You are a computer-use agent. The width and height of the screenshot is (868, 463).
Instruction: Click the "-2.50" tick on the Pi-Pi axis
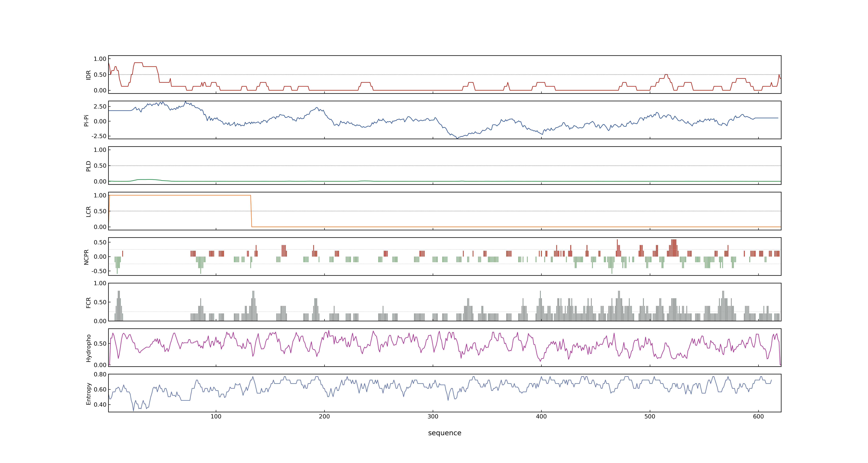pyautogui.click(x=99, y=136)
